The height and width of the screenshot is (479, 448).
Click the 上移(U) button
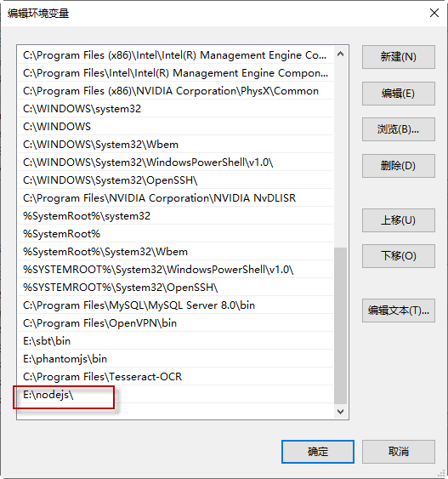[x=398, y=220]
